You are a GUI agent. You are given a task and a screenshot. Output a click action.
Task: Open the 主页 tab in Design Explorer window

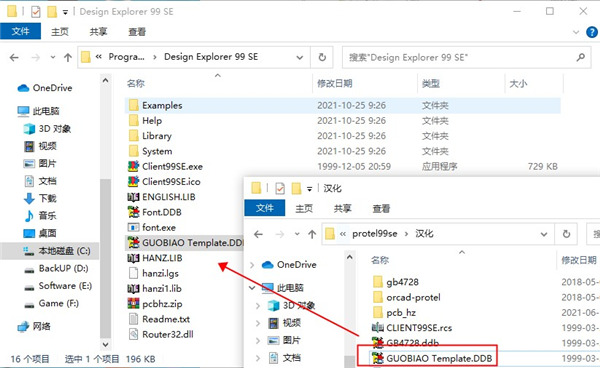(x=60, y=32)
